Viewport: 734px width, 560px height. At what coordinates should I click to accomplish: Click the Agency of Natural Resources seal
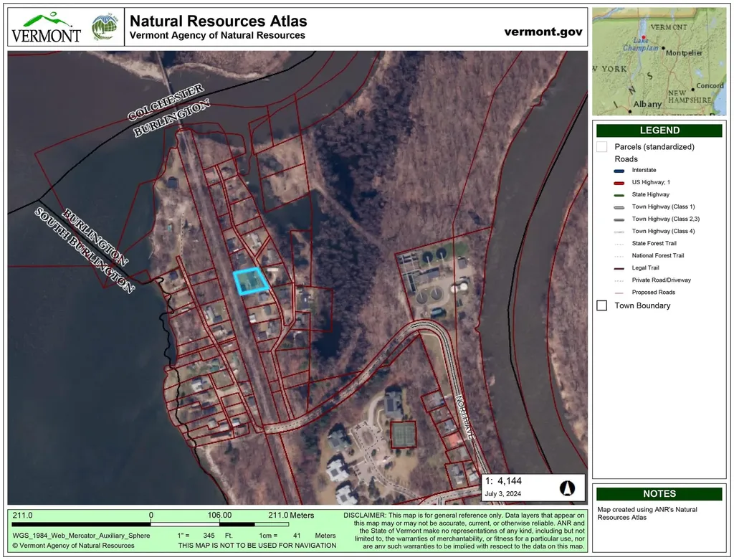click(105, 27)
